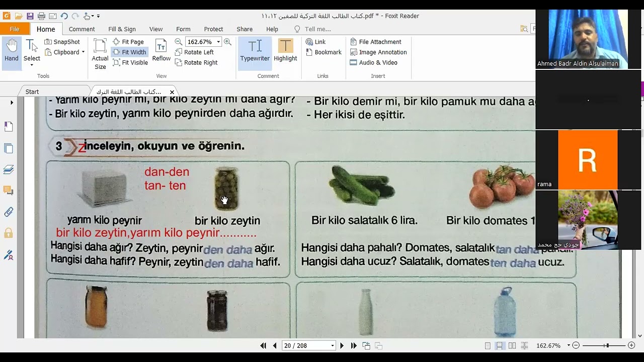644x362 pixels.
Task: Open the security lock panel
Action: click(9, 233)
